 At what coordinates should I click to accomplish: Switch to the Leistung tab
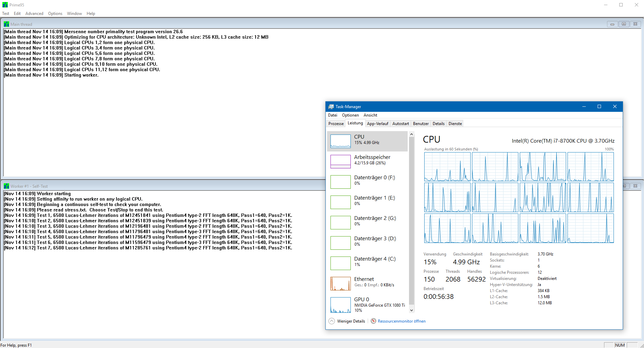click(355, 123)
